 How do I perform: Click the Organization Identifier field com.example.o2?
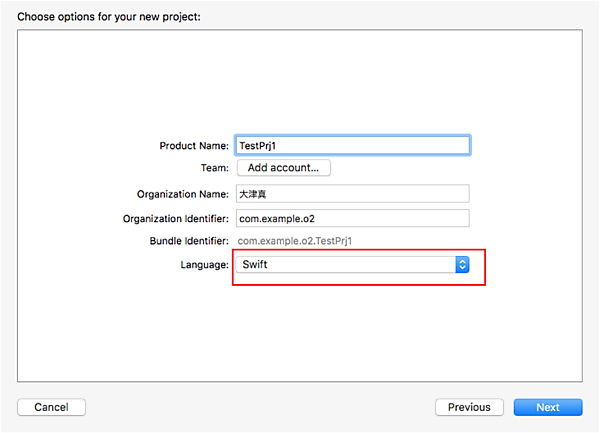(x=352, y=218)
